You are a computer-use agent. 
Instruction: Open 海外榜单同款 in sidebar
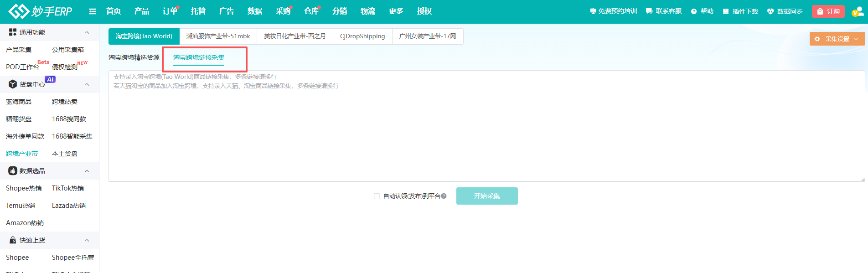[25, 136]
